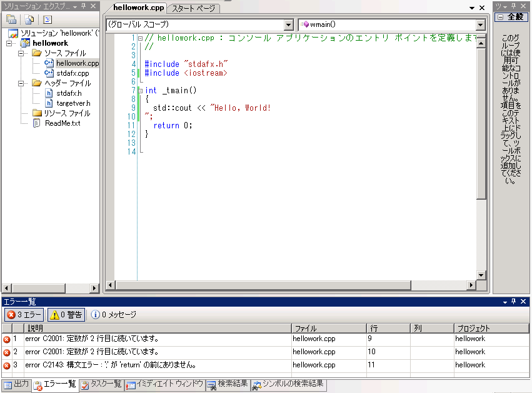This screenshot has width=532, height=393.
Task: Select error 3 C2143 syntax error row
Action: (x=265, y=365)
